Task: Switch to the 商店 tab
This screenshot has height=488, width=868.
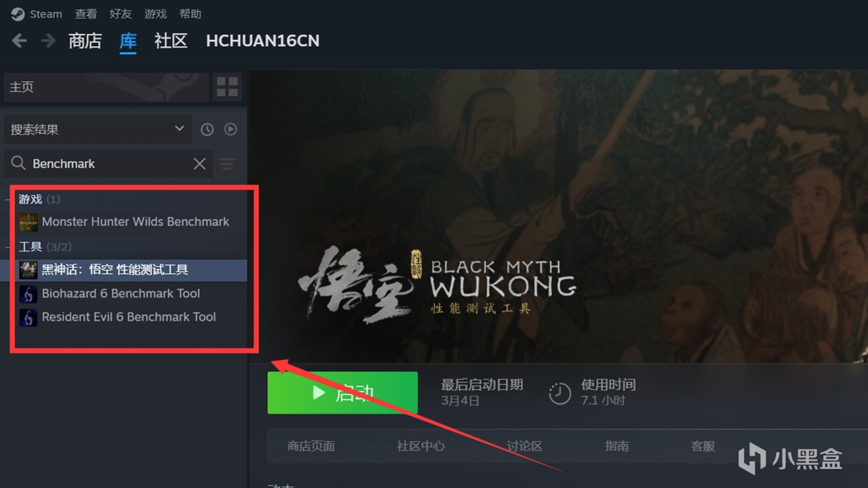Action: coord(85,41)
